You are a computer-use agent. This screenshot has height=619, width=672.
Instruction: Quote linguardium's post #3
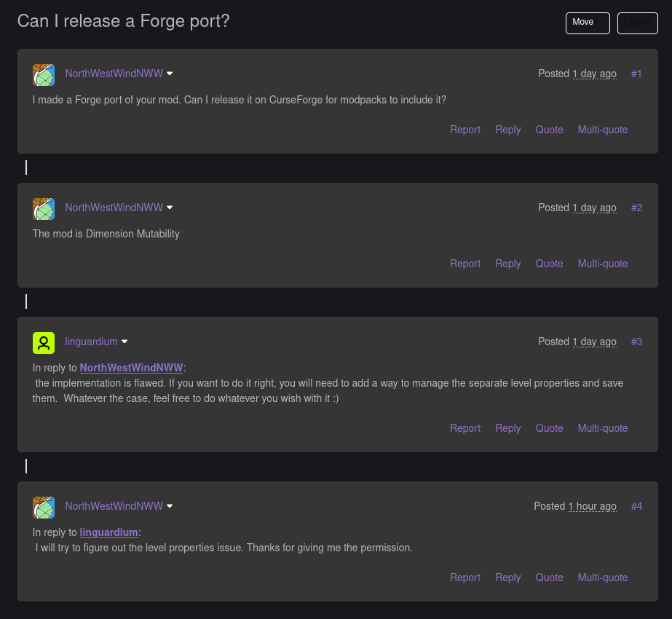549,428
